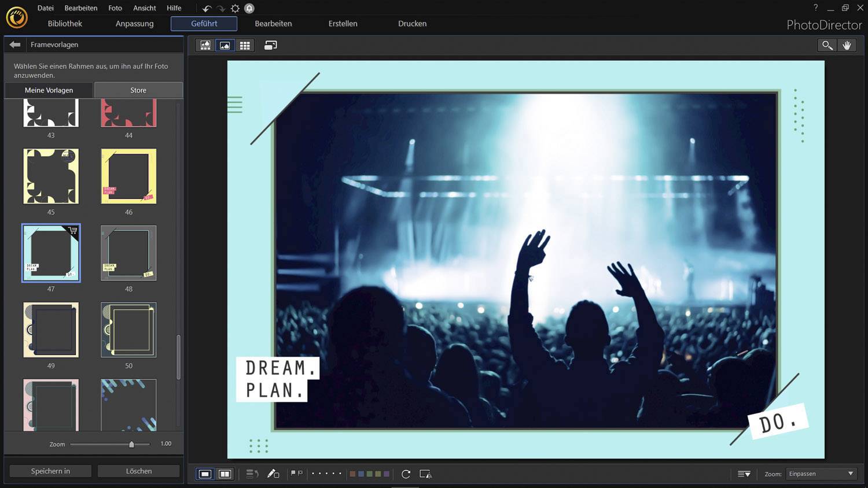Click the back arrow next to Framevorlagen
Viewport: 868px width, 488px height.
click(x=14, y=44)
